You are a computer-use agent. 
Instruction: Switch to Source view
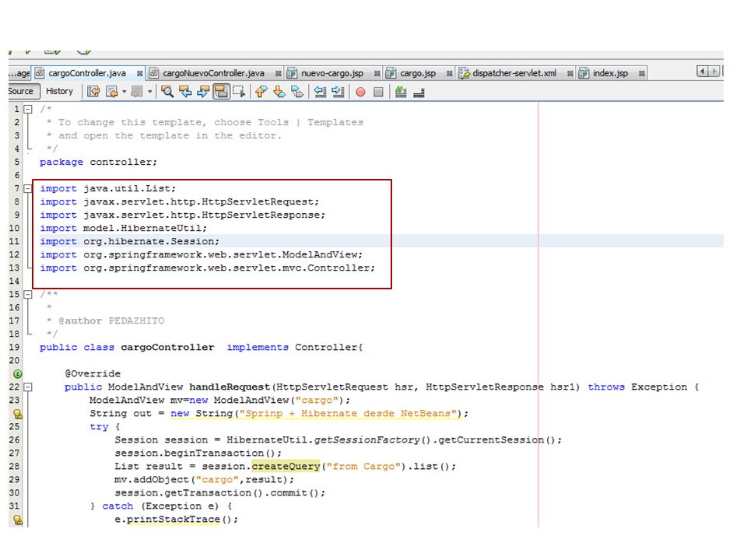point(21,91)
